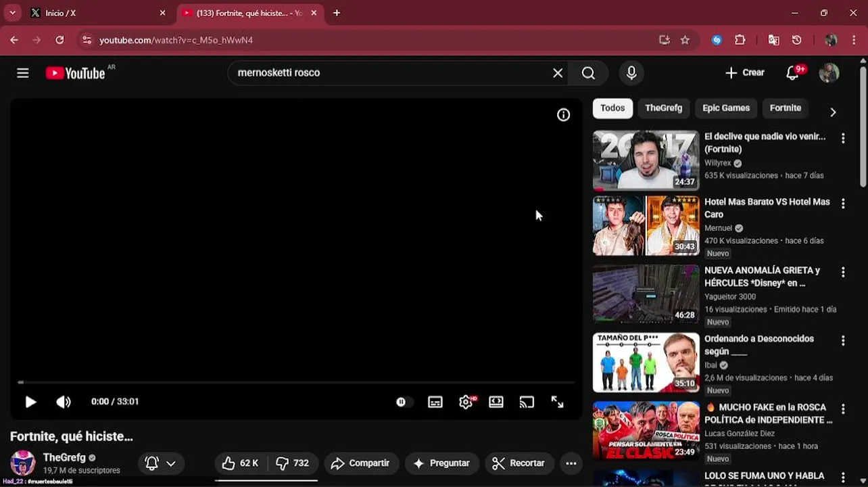868x487 pixels.
Task: Seek on the video progress bar
Action: pyautogui.click(x=296, y=382)
